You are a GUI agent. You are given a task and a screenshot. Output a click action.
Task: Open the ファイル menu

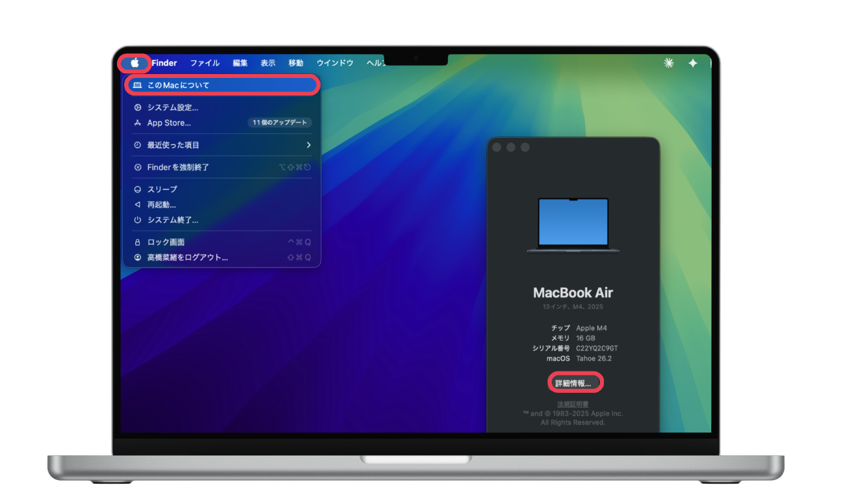click(x=205, y=63)
